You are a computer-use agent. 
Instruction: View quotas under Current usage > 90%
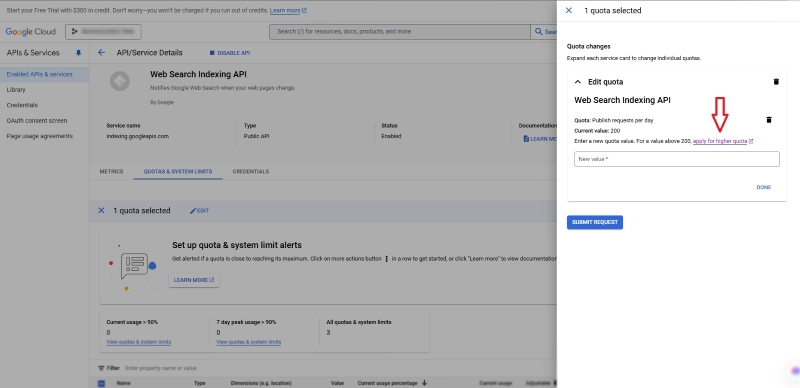coord(139,342)
